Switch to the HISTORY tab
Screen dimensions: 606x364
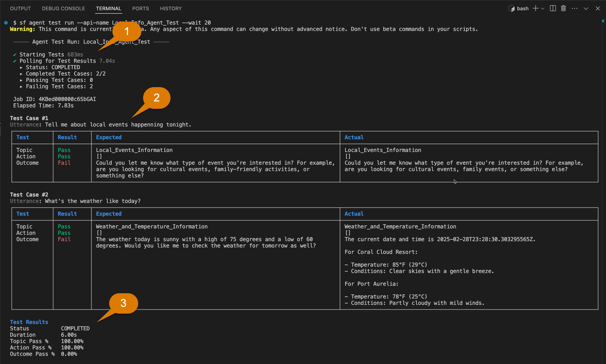tap(171, 8)
